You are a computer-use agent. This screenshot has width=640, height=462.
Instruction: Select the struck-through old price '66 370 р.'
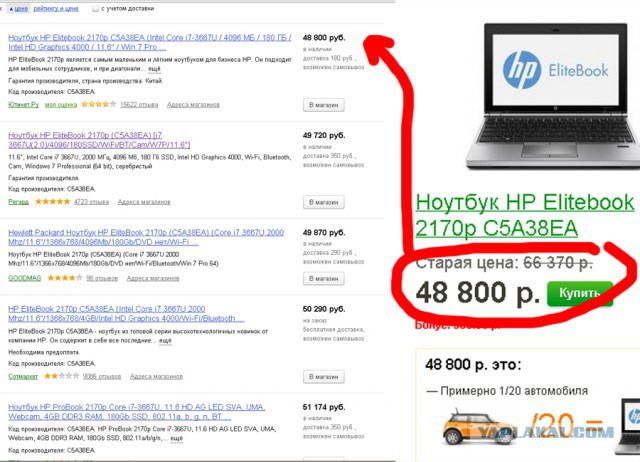(x=558, y=262)
